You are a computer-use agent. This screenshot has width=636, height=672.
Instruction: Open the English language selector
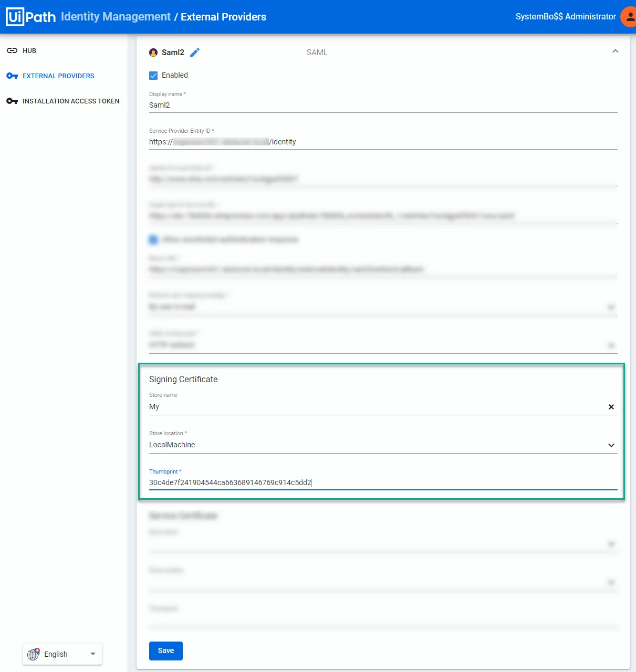62,654
